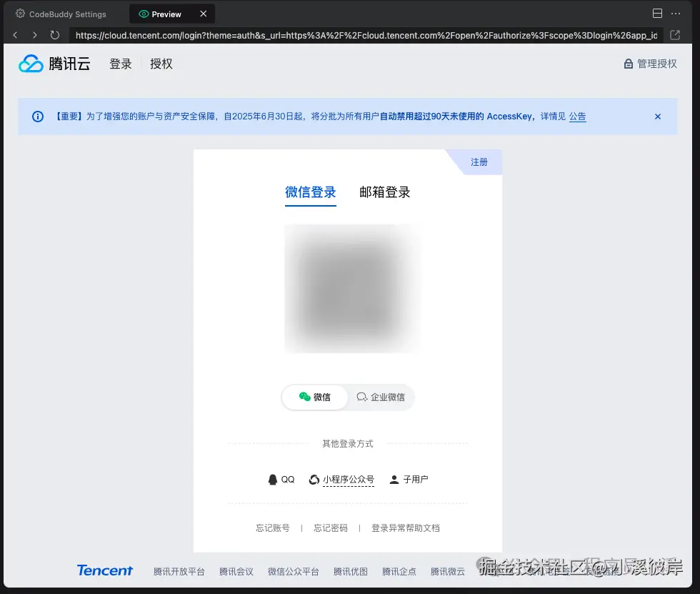700x594 pixels.
Task: Open 登录异常帮助文档 link
Action: click(406, 528)
